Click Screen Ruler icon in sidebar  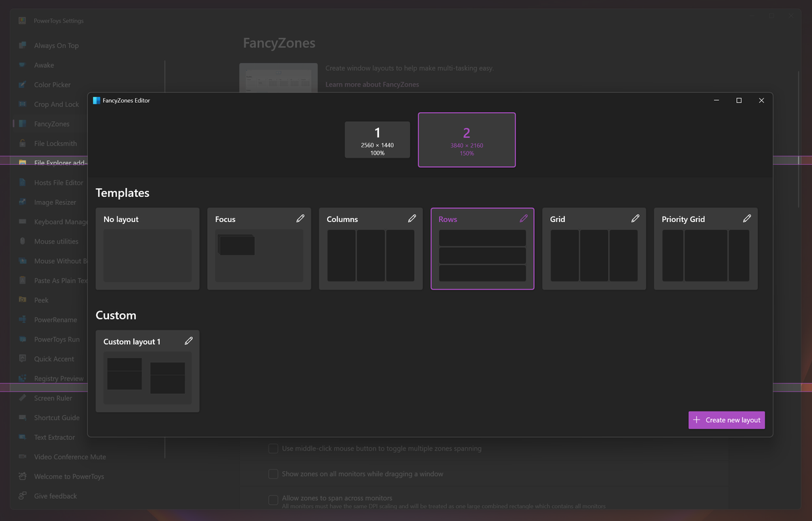[x=22, y=398]
